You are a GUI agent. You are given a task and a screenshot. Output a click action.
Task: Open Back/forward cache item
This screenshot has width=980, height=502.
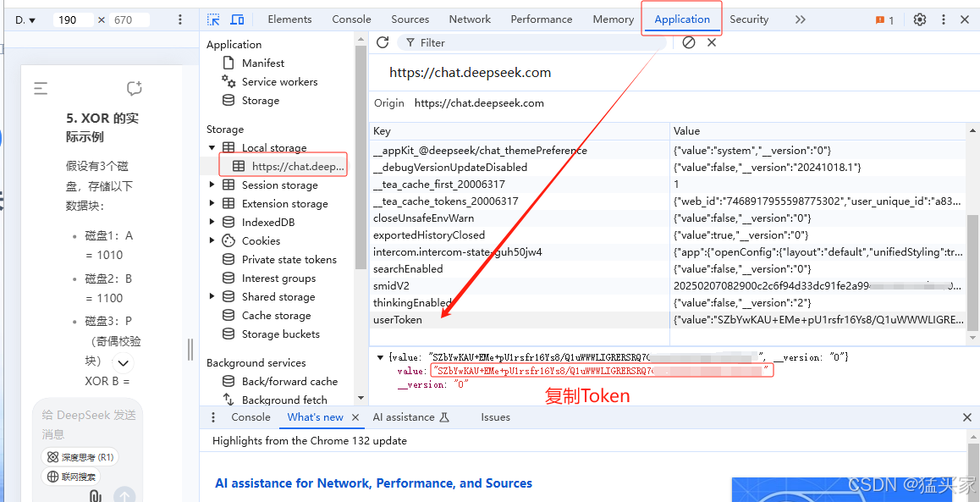point(289,381)
